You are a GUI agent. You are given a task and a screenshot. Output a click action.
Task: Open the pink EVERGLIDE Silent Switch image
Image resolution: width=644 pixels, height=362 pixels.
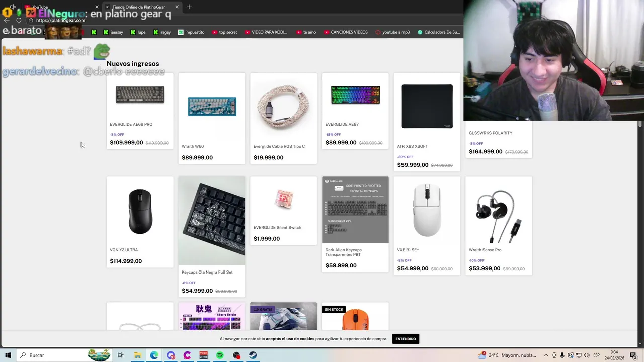[x=284, y=199]
